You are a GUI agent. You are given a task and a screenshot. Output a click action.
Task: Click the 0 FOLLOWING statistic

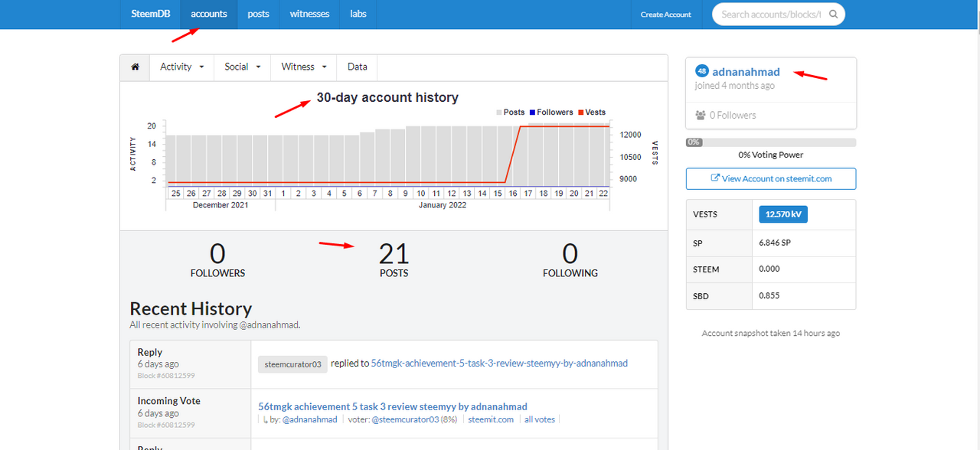570,259
